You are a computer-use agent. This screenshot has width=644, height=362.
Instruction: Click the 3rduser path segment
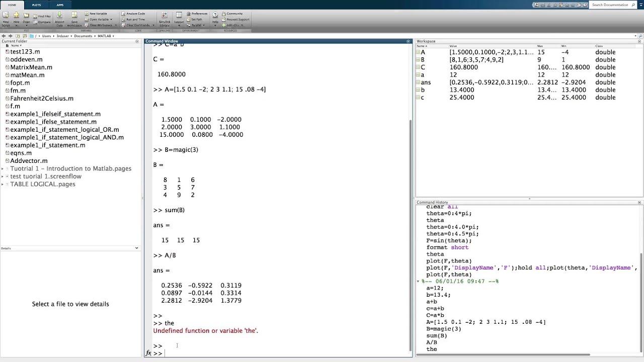pyautogui.click(x=62, y=36)
